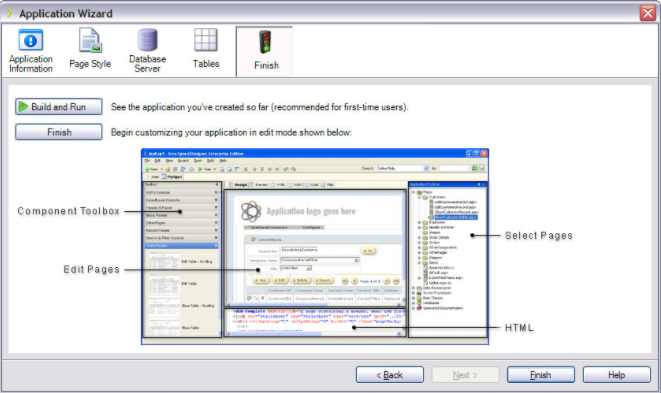The height and width of the screenshot is (393, 661).
Task: Go back with the < Back button
Action: click(390, 374)
